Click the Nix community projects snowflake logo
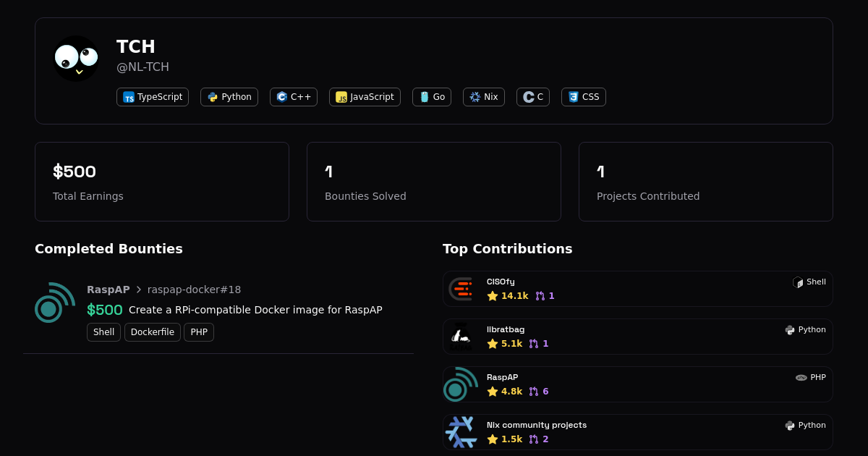This screenshot has width=868, height=456. tap(461, 432)
